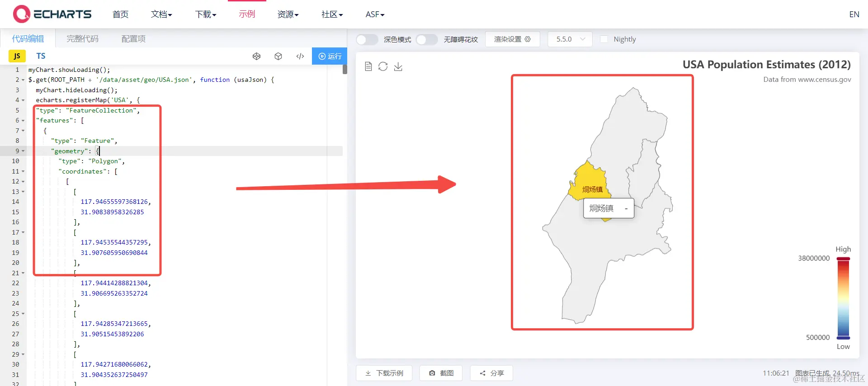The height and width of the screenshot is (386, 868).
Task: Select the 示例 examples menu item
Action: pos(247,14)
